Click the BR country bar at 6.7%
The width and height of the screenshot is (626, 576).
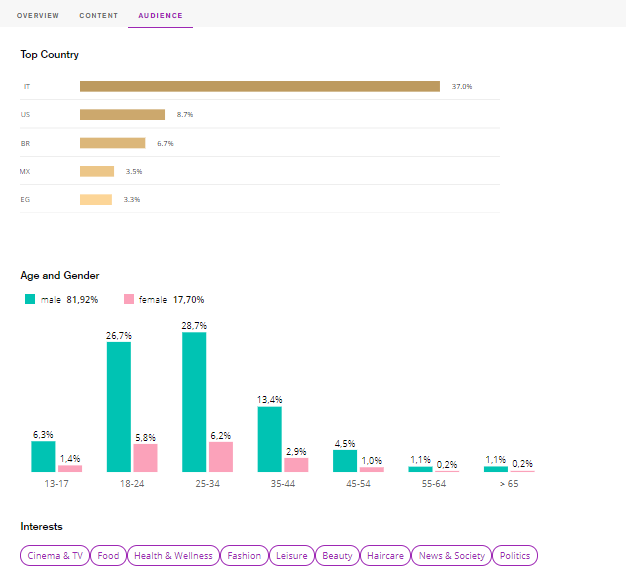[112, 143]
